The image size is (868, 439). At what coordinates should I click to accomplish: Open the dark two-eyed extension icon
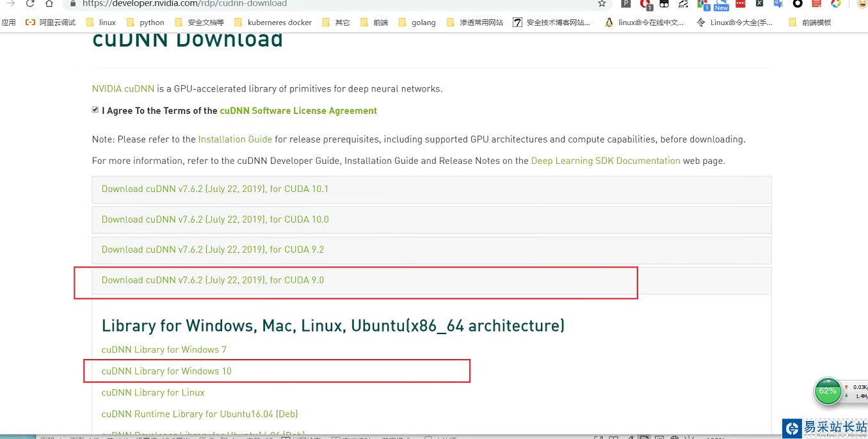[x=664, y=3]
